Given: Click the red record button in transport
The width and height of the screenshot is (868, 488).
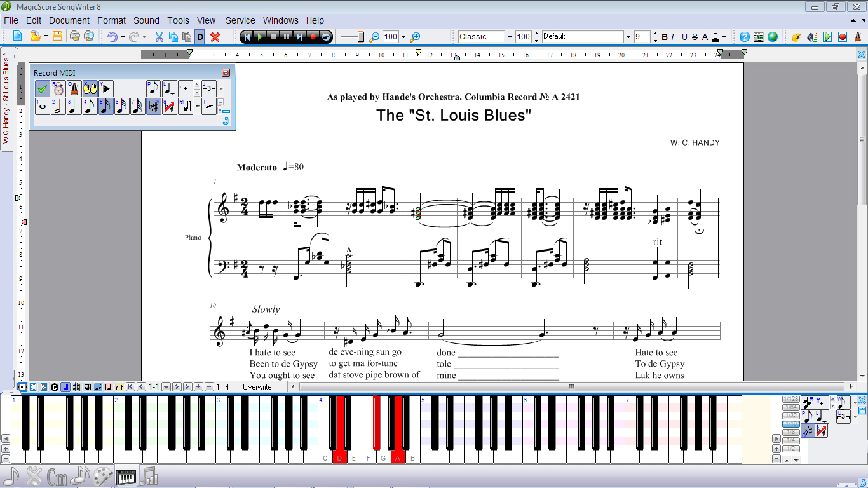Looking at the screenshot, I should pos(313,37).
